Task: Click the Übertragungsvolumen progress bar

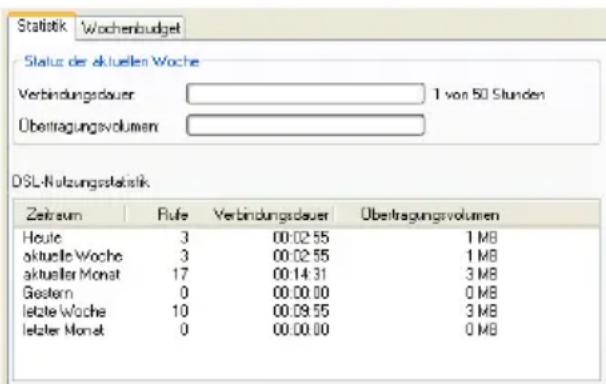Action: (x=305, y=125)
